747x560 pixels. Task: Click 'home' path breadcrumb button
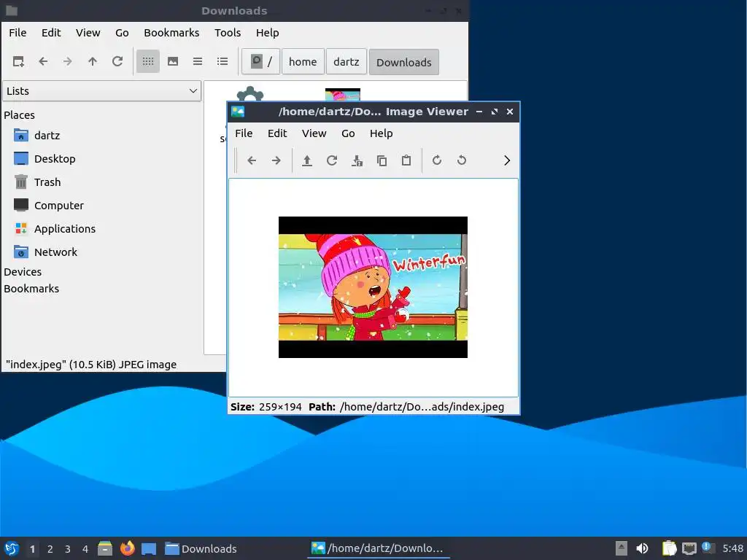[303, 61]
